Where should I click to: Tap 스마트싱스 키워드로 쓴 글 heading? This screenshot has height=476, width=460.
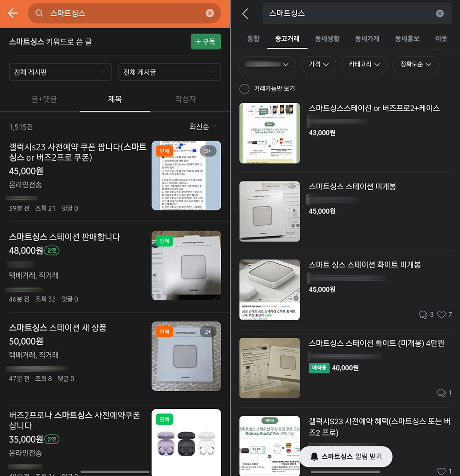[x=50, y=41]
